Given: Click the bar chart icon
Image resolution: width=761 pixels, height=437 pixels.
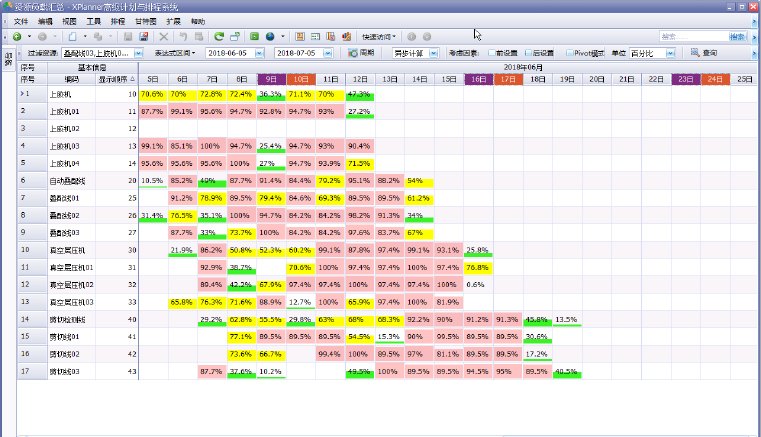Looking at the screenshot, I should click(347, 36).
